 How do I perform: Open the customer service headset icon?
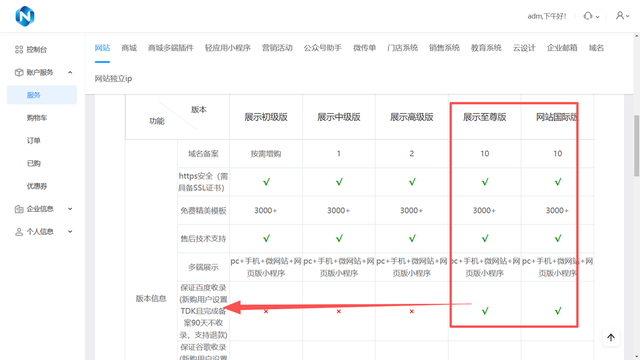pyautogui.click(x=587, y=16)
